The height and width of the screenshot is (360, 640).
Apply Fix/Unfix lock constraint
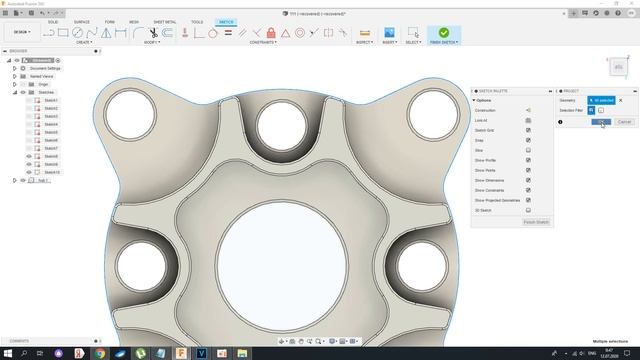click(x=271, y=33)
